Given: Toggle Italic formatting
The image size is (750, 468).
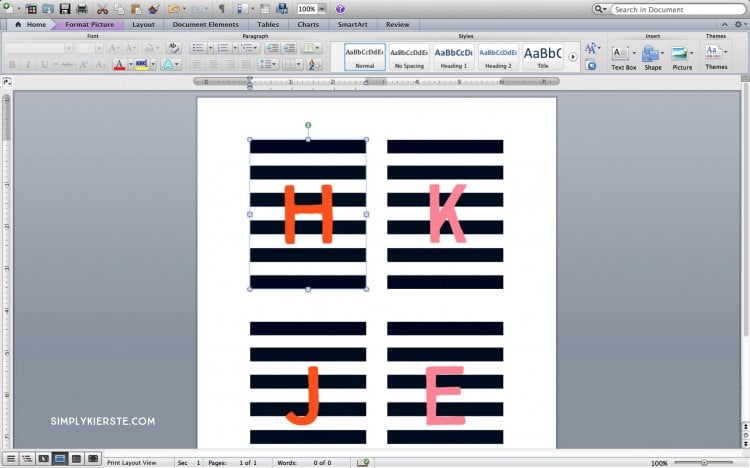Looking at the screenshot, I should (28, 65).
